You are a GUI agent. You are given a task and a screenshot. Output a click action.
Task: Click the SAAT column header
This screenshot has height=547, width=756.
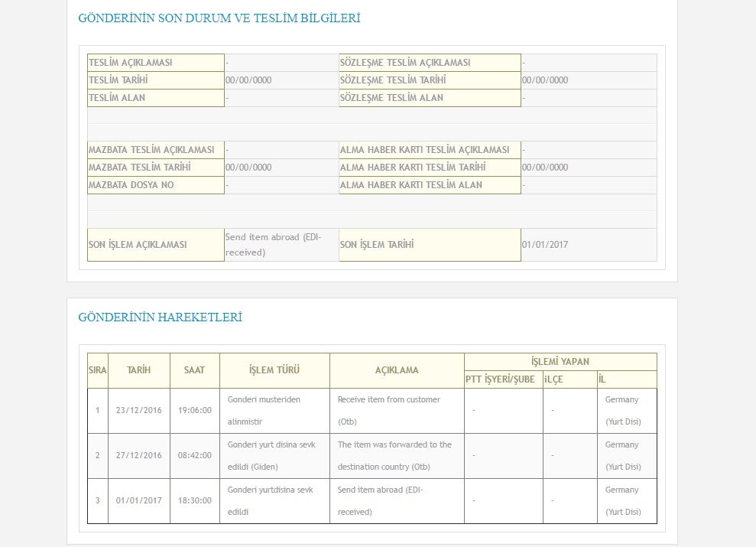click(194, 370)
